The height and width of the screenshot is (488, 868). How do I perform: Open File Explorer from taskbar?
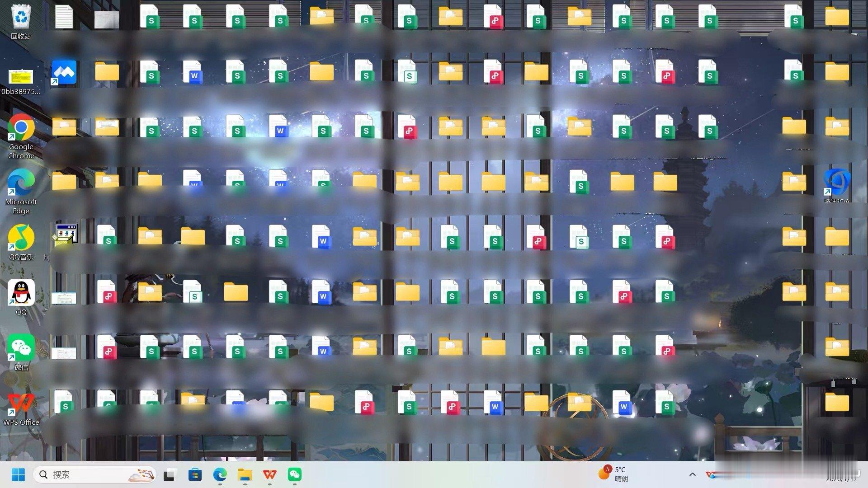245,474
